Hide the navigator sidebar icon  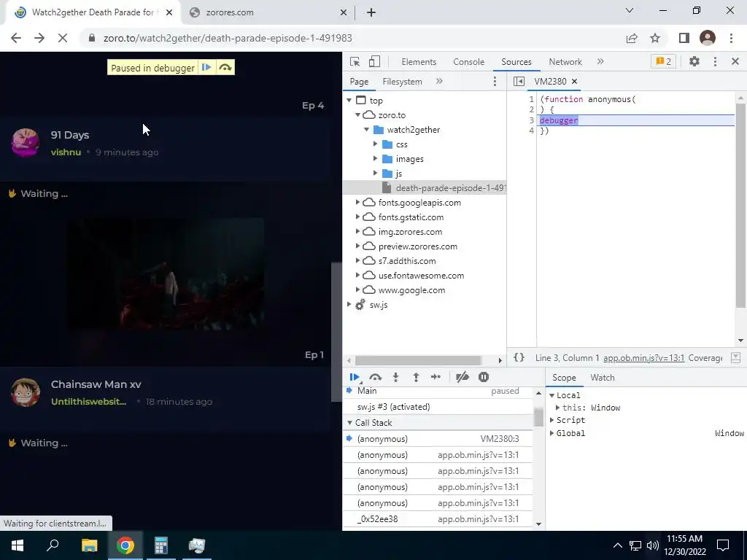point(519,82)
